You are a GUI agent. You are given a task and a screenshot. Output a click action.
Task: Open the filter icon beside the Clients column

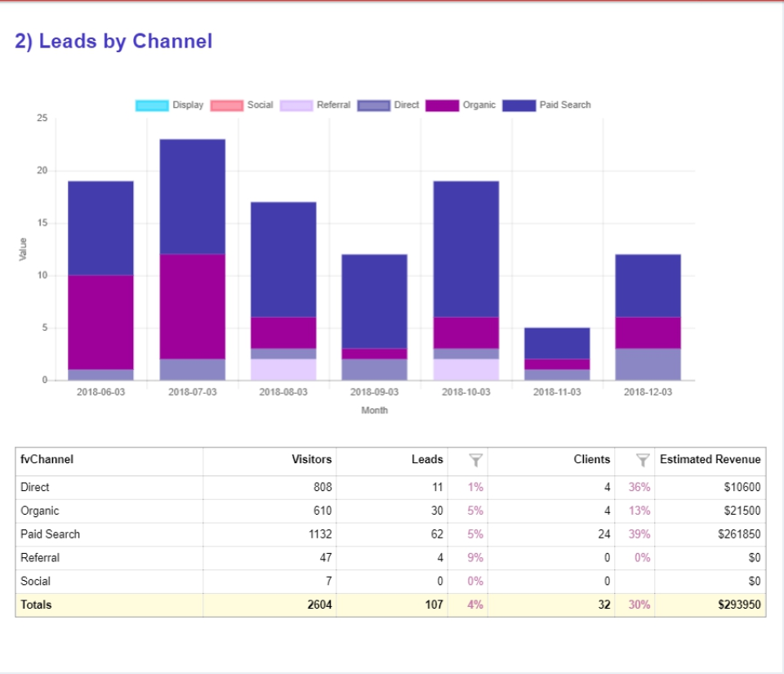pyautogui.click(x=641, y=459)
